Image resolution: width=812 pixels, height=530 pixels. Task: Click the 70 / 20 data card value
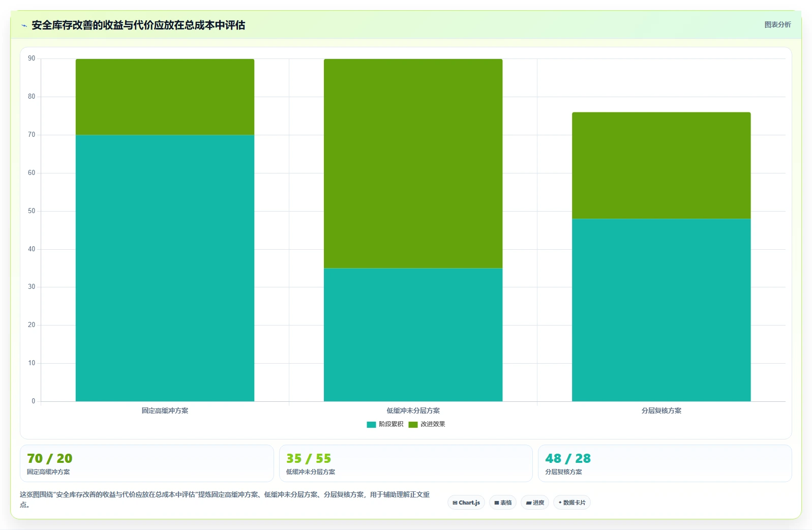[x=50, y=458]
